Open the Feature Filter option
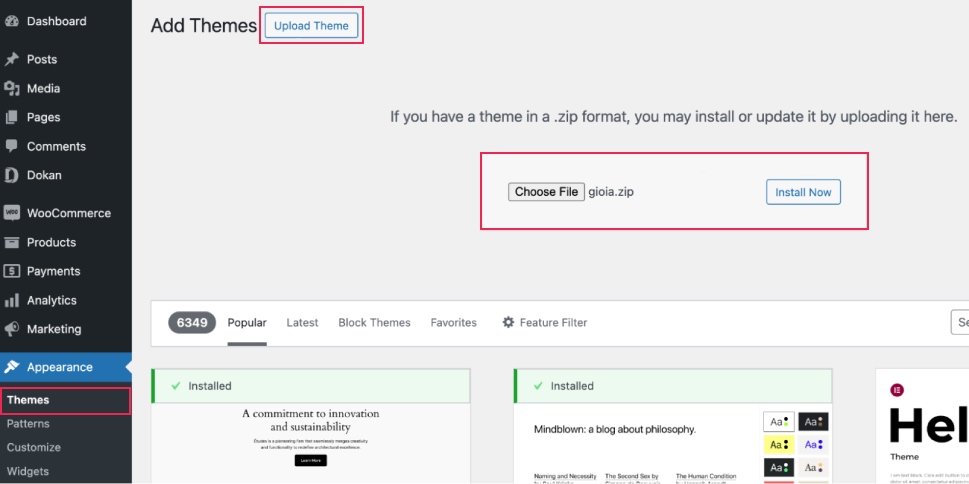Viewport: 969px width, 484px height. point(544,323)
